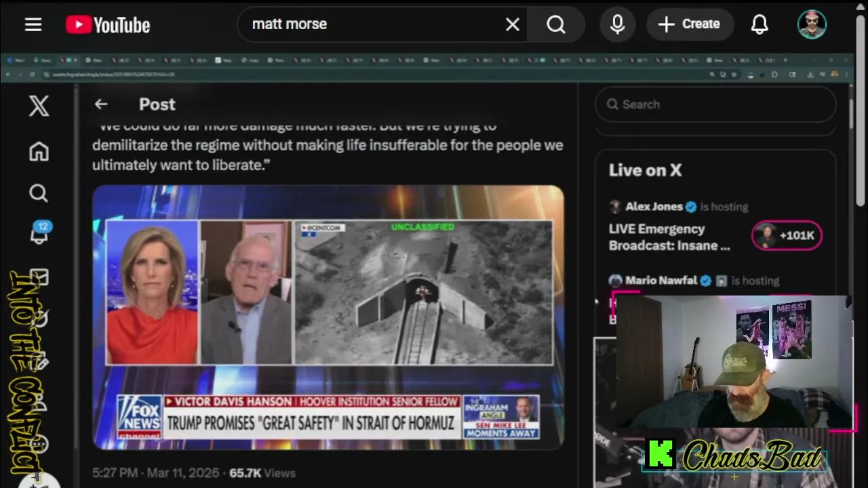Open X notifications with 12 badge
This screenshot has height=488, width=868.
39,232
